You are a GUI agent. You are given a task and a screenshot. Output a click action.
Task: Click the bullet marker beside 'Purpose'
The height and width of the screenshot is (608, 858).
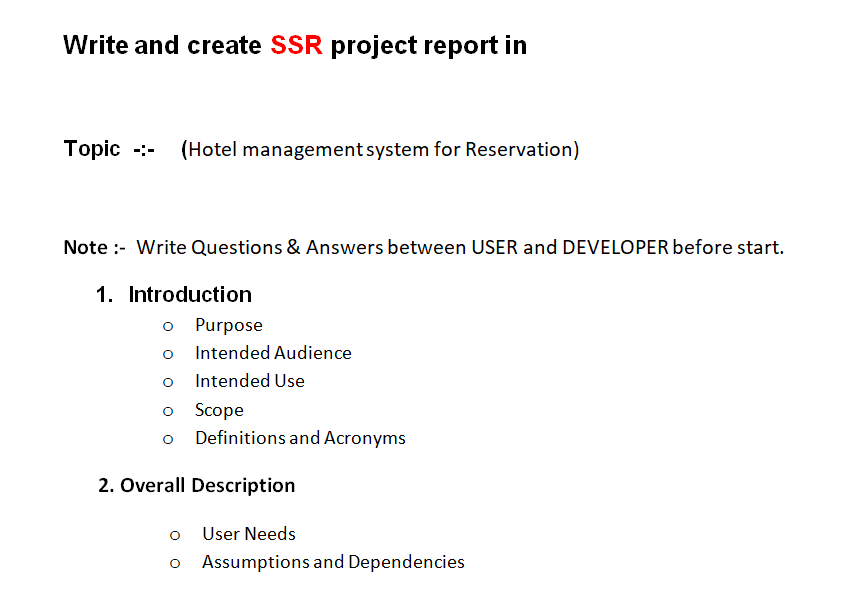(x=168, y=325)
